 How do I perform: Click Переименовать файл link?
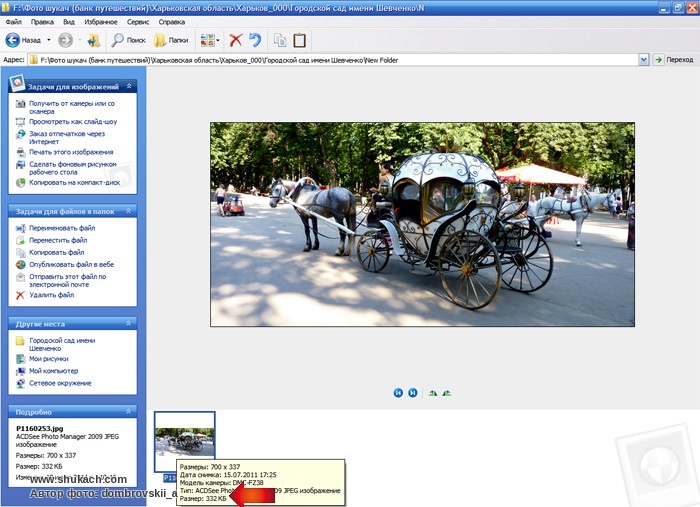[62, 228]
